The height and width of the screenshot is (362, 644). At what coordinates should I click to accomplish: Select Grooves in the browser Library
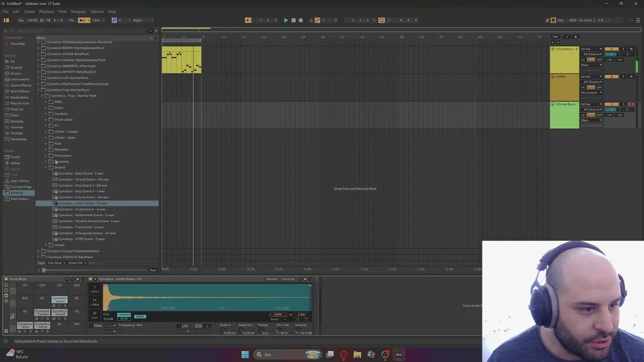click(17, 127)
